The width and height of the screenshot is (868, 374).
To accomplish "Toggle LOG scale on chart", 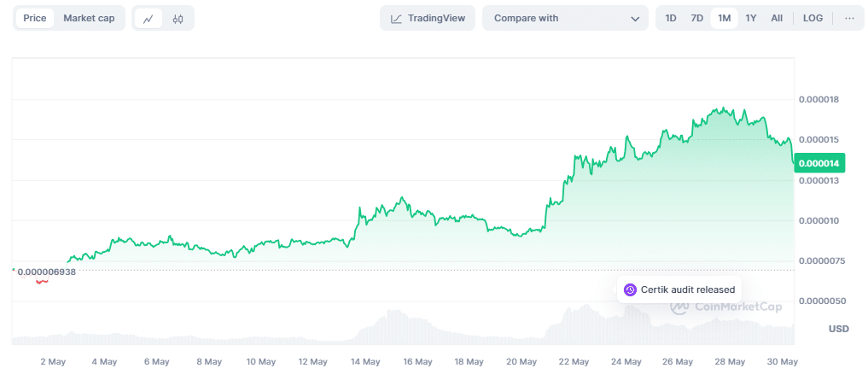I will coord(813,18).
